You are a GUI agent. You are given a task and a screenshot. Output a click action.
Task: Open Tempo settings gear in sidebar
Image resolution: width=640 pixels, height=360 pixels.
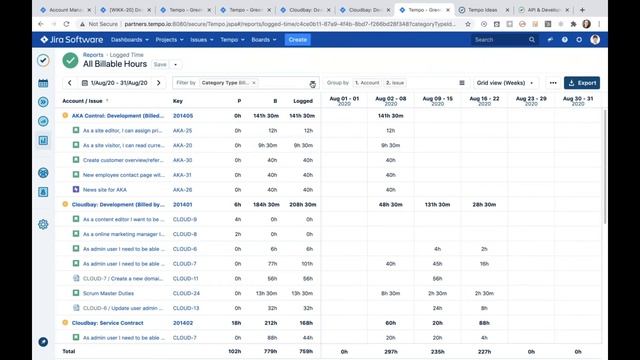tap(43, 224)
